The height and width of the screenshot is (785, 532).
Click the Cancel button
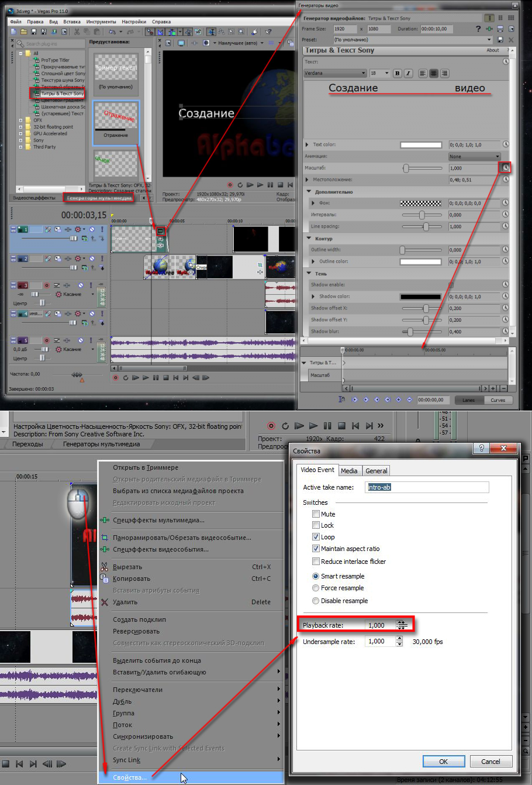(490, 761)
